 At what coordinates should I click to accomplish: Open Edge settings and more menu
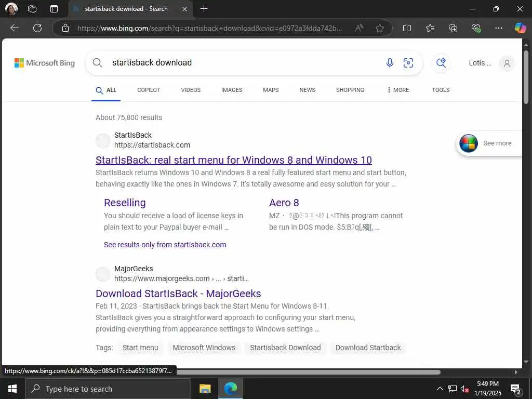[x=498, y=28]
